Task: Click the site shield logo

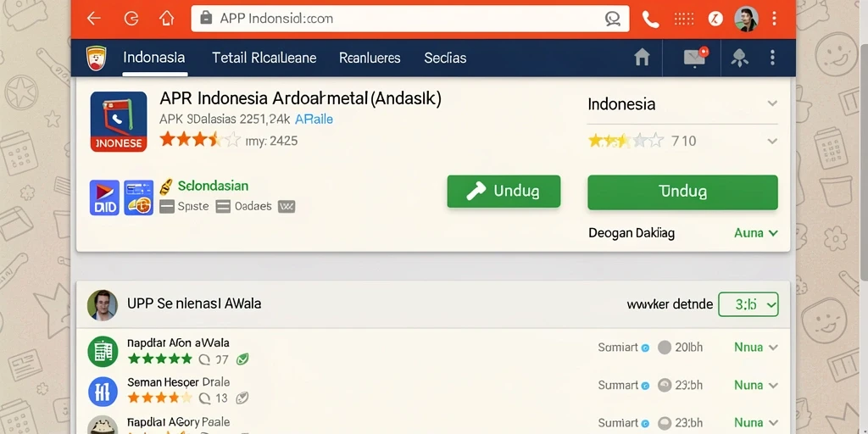Action: tap(97, 58)
